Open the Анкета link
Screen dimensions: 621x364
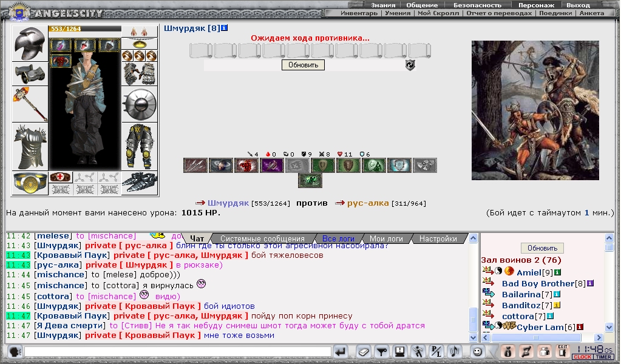[x=592, y=13]
